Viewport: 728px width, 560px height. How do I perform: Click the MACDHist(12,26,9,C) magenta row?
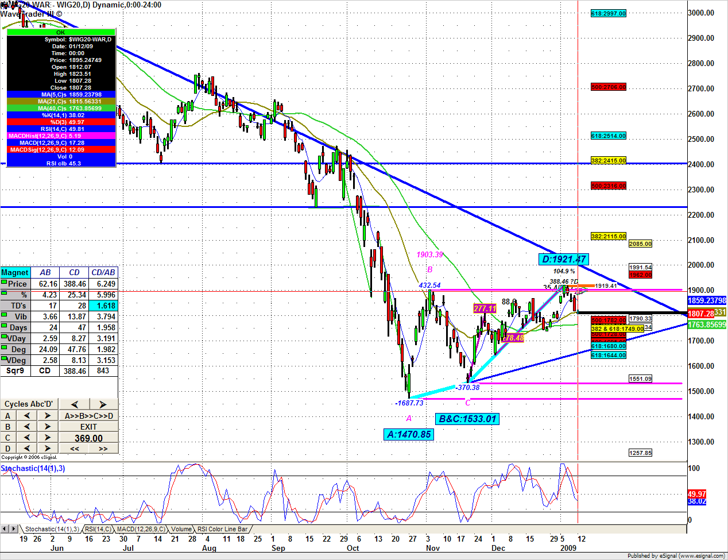click(61, 136)
